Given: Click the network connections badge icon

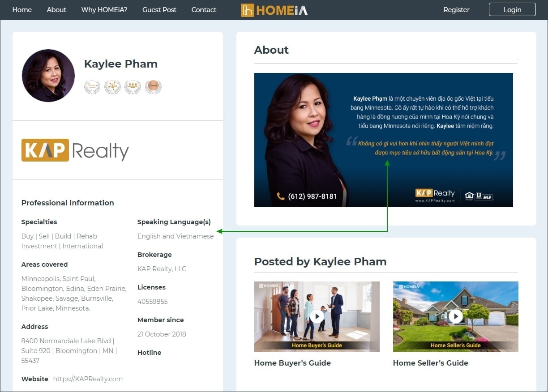Looking at the screenshot, I should 112,87.
